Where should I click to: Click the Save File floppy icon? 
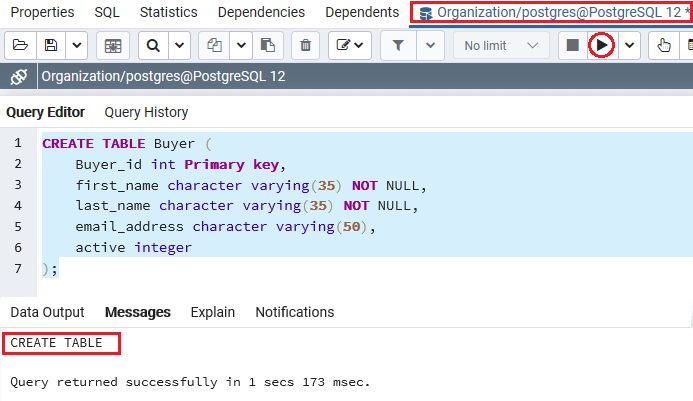pos(50,46)
